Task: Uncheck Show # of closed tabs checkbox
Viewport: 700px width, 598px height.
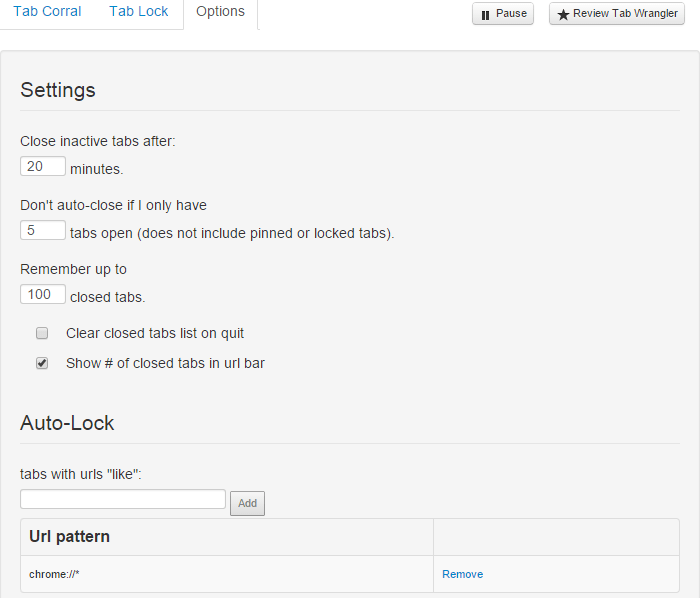Action: (x=42, y=363)
